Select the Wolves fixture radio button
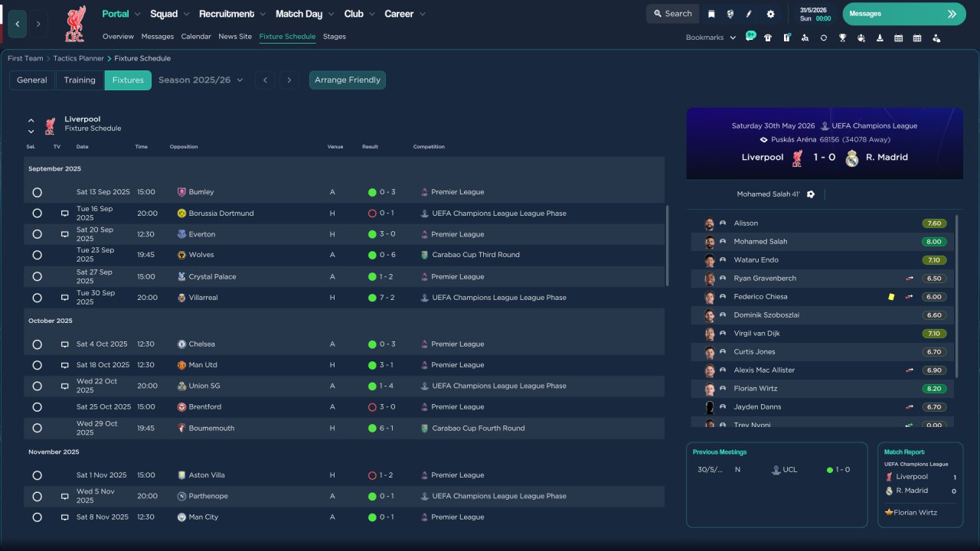This screenshot has height=551, width=980. point(37,256)
